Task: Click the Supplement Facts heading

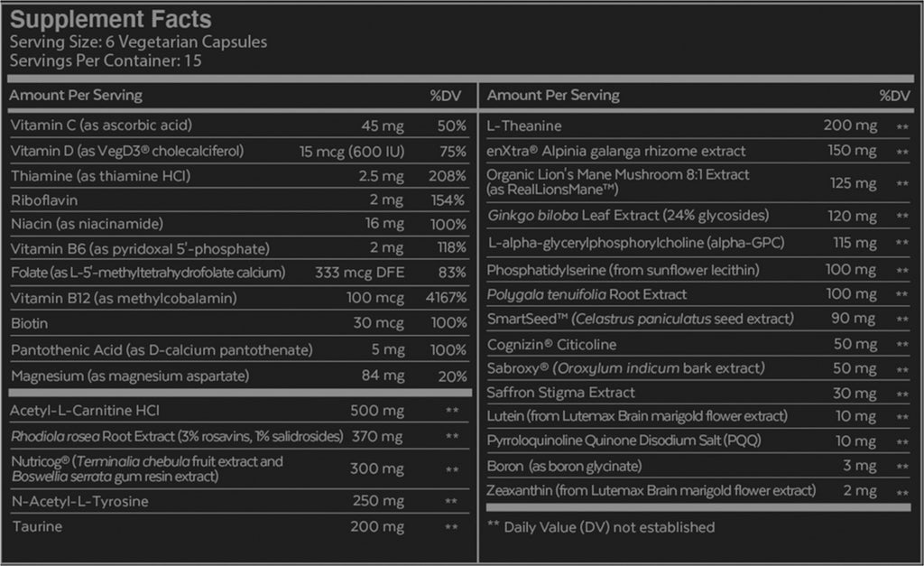Action: [110, 19]
